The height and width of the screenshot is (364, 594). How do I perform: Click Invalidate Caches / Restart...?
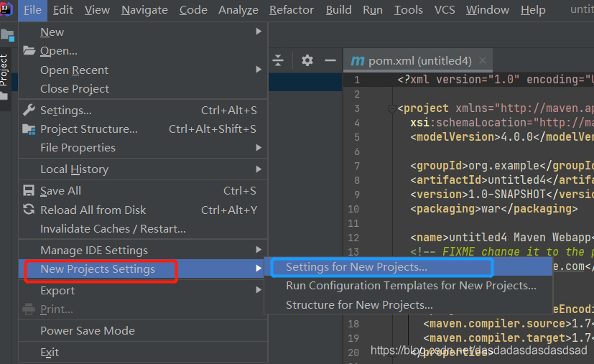pos(113,228)
